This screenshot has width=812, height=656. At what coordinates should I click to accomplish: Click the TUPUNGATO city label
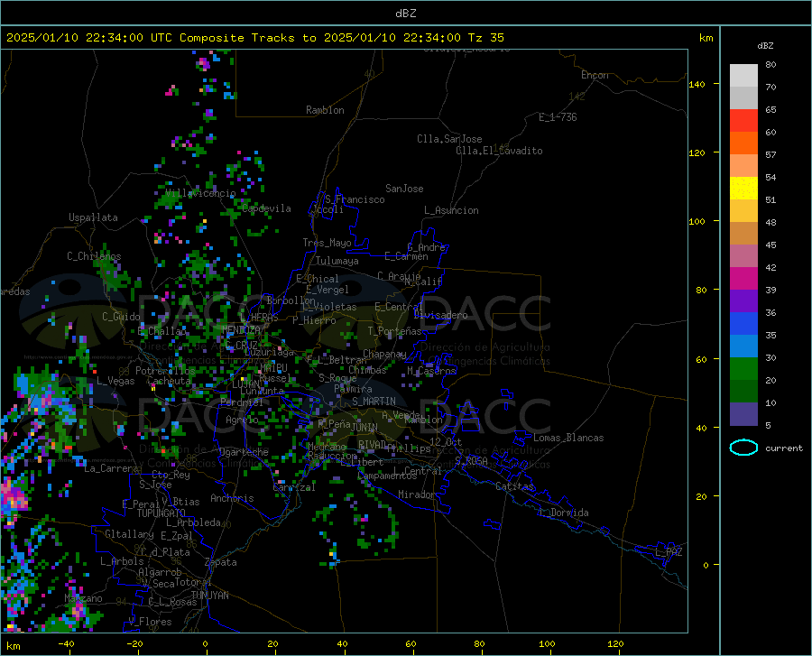(161, 513)
